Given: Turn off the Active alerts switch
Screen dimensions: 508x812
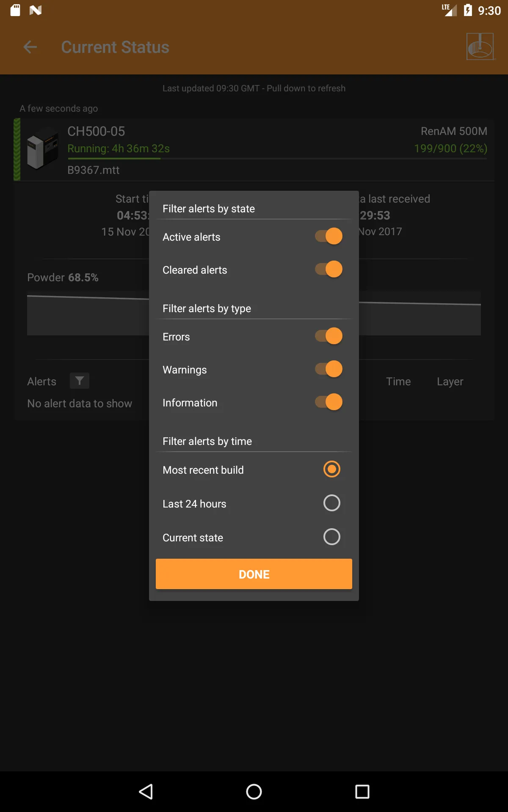Looking at the screenshot, I should [329, 236].
